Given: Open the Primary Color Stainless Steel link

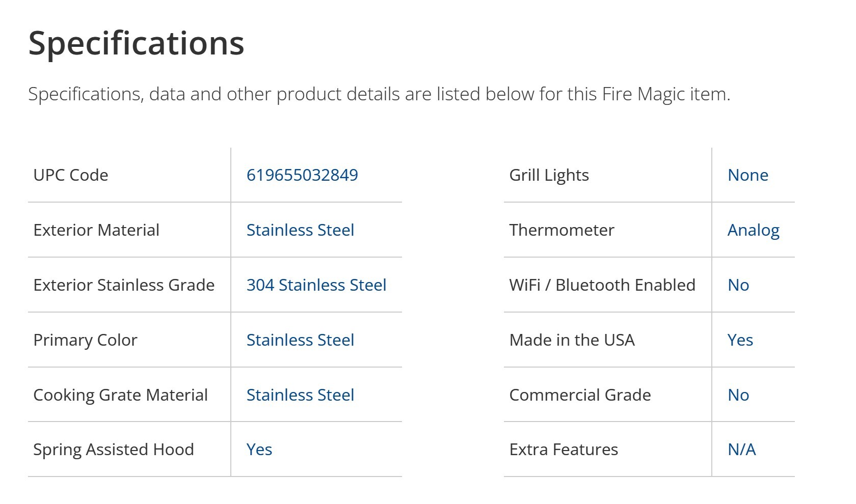Looking at the screenshot, I should pos(300,340).
